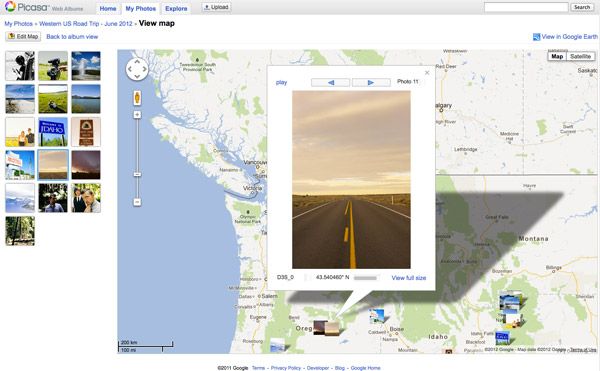Viewport: 600px width, 371px height.
Task: Go to previous photo with left arrow
Action: 331,82
